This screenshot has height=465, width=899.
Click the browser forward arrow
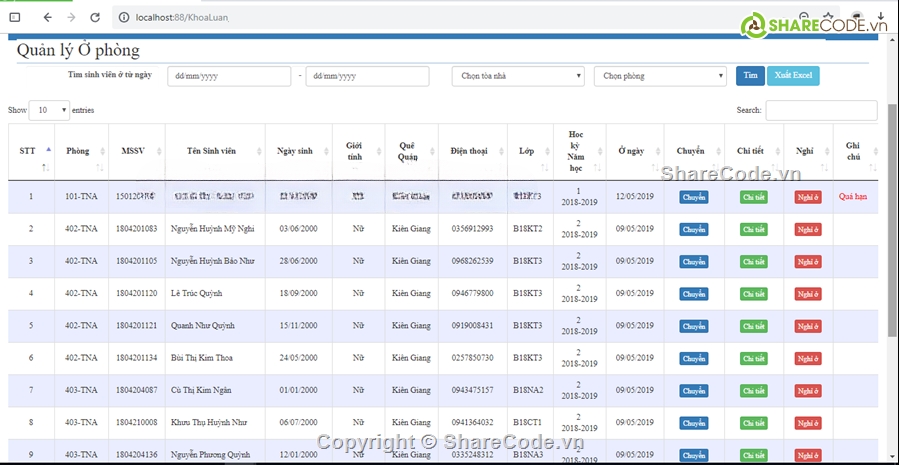click(x=71, y=17)
